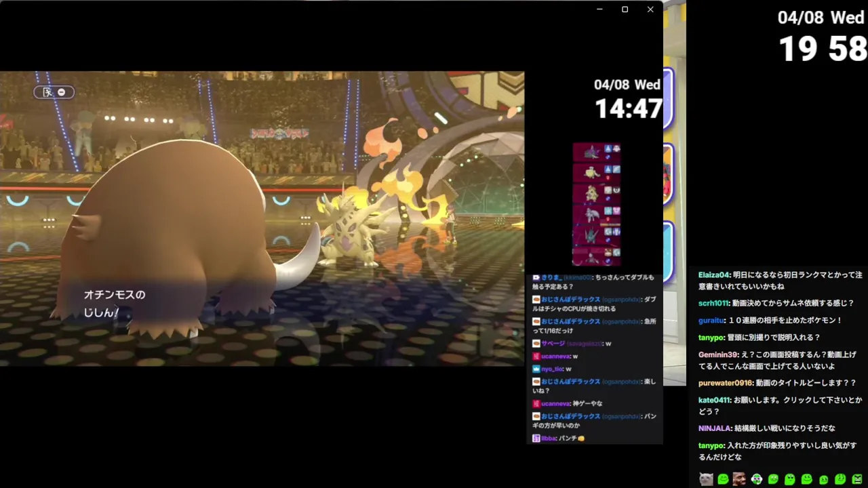The image size is (868, 488).
Task: Click message '動画決めてからサムネ依頼する感じ？'
Action: pyautogui.click(x=794, y=303)
